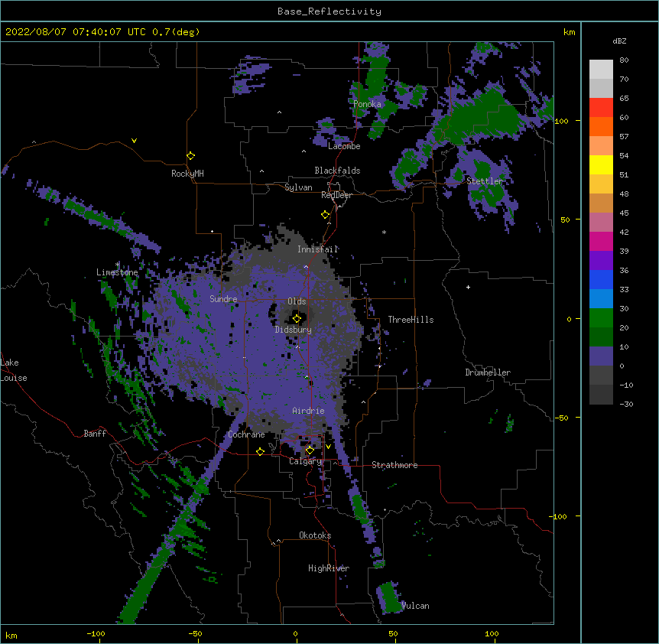The width and height of the screenshot is (659, 644).
Task: Click the RockyMH label
Action: [x=187, y=174]
